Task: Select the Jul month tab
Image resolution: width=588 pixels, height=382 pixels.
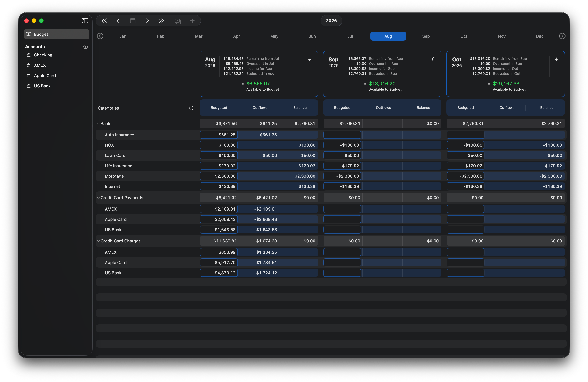Action: point(350,36)
